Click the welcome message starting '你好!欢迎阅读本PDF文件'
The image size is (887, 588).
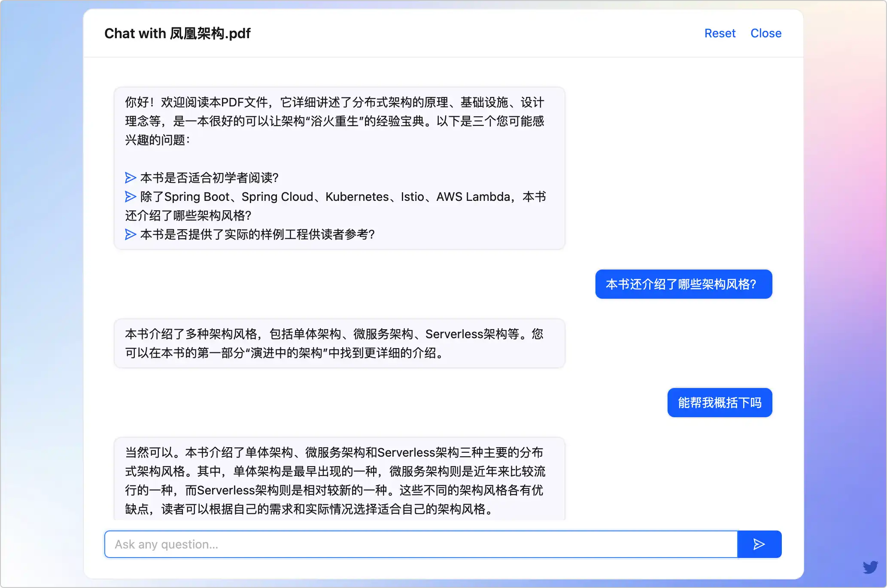click(x=335, y=121)
